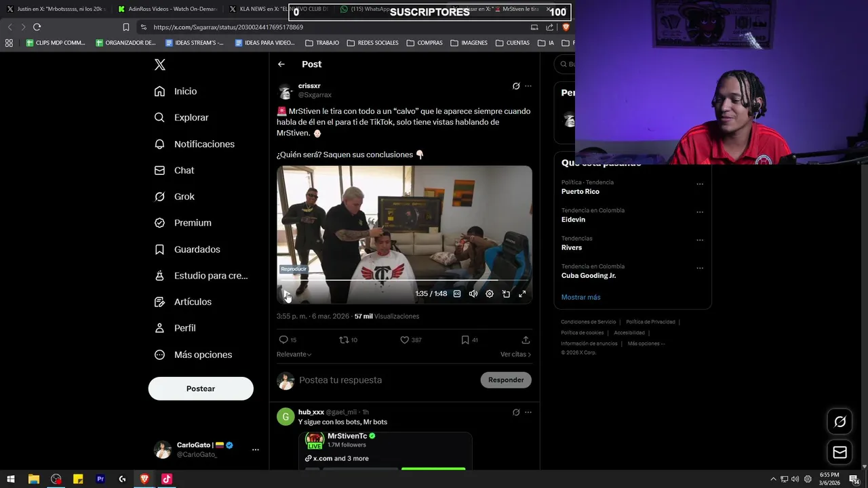Go back with the Post arrow
868x488 pixels.
click(281, 64)
